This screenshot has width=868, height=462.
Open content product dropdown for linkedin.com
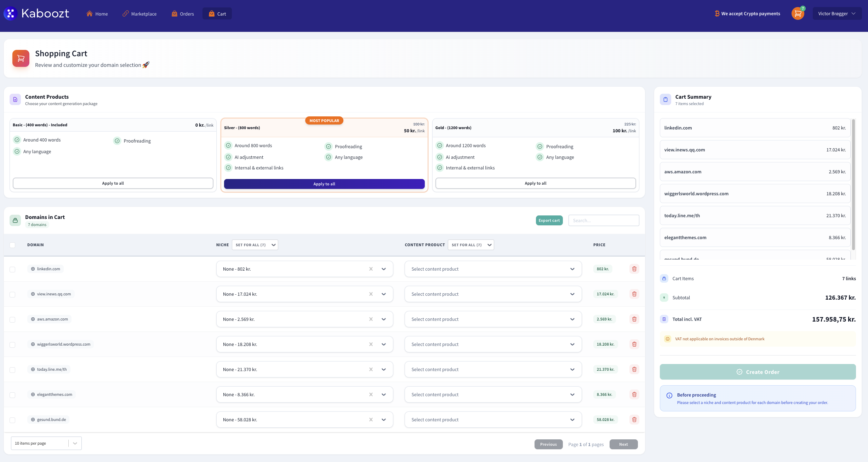pos(493,269)
